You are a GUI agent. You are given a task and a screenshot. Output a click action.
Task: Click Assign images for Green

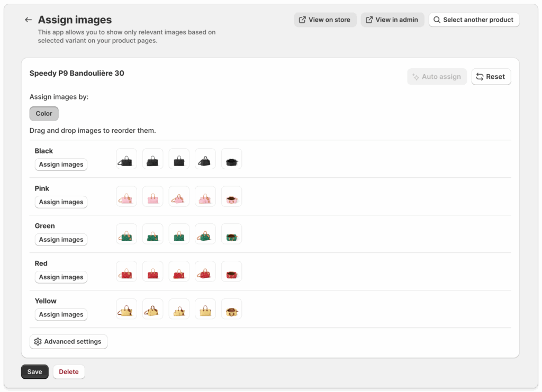point(61,239)
